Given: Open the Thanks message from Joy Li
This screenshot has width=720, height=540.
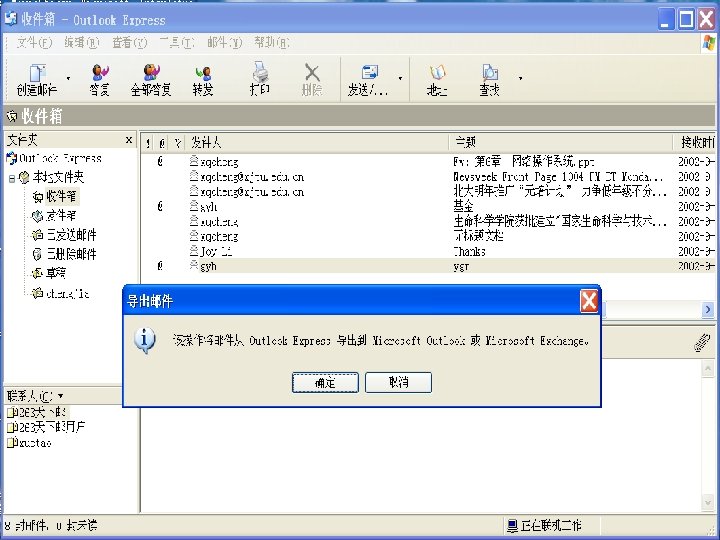Looking at the screenshot, I should tap(428, 252).
